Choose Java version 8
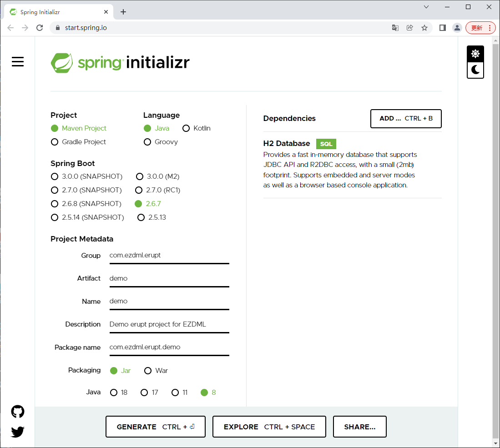This screenshot has height=448, width=500. [208, 393]
